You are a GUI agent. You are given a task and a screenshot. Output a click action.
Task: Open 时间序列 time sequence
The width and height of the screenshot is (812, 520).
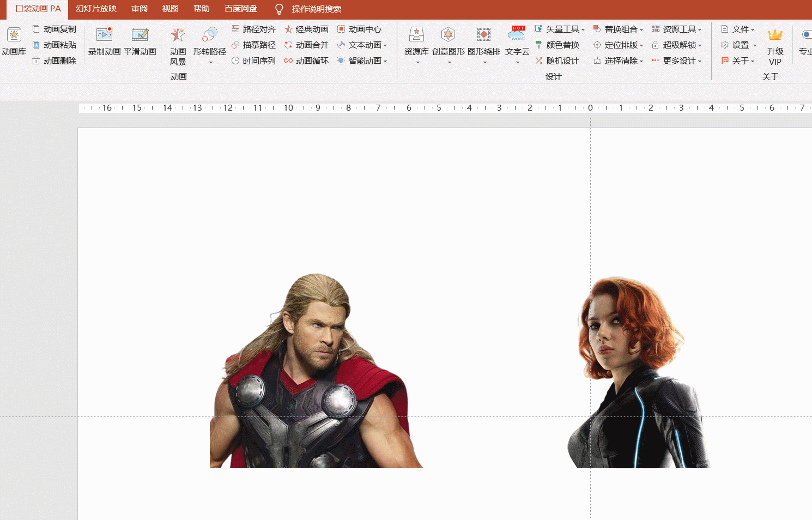pos(253,61)
